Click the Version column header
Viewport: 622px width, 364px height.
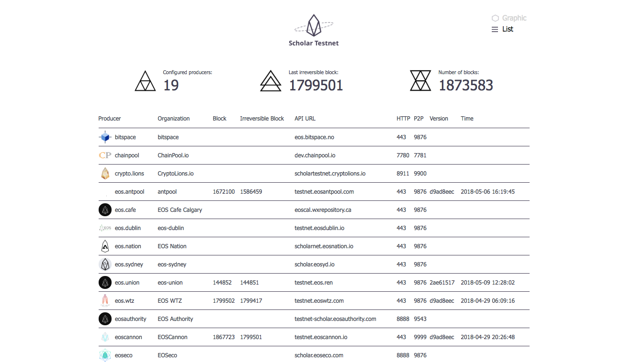click(439, 119)
